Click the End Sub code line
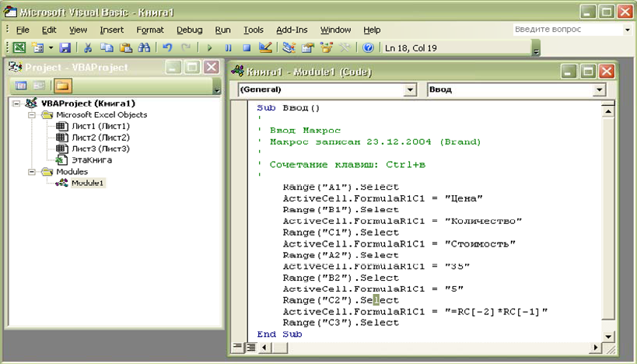637x364 pixels. tap(279, 334)
